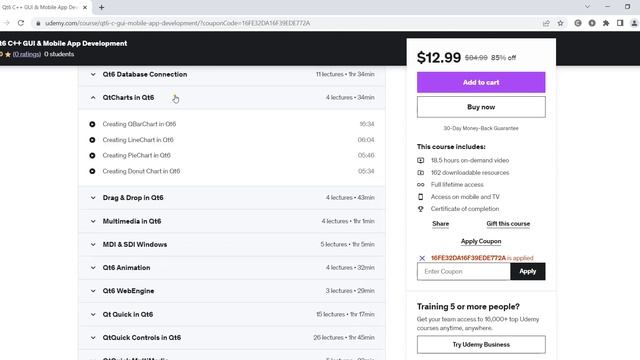Expand the Qt6 WebEngine section
This screenshot has height=360, width=640.
pos(232,291)
